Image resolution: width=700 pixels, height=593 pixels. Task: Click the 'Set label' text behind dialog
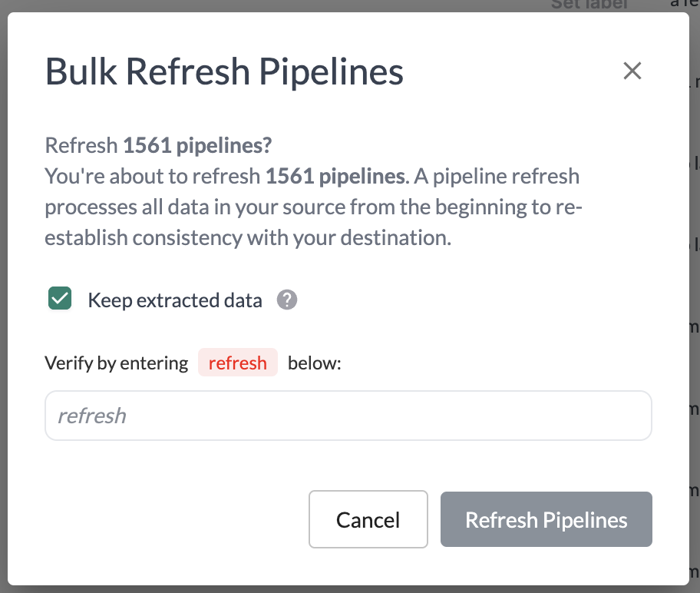589,5
